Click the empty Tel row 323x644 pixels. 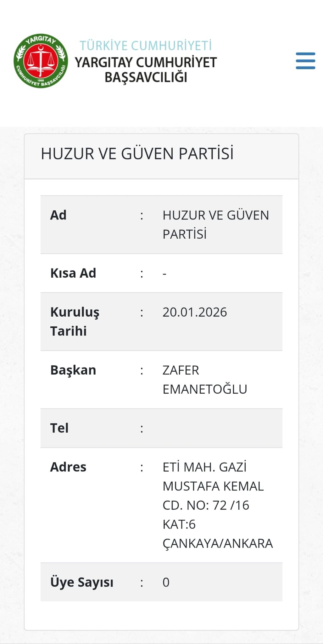(x=161, y=428)
